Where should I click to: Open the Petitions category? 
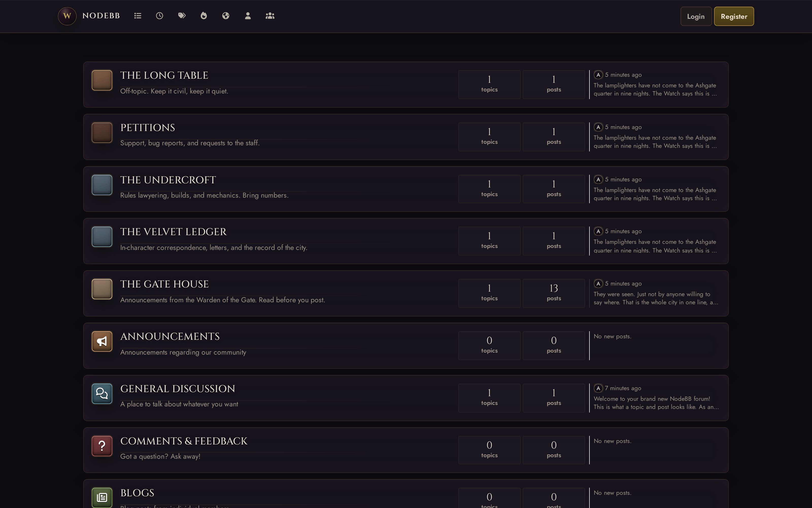148,128
